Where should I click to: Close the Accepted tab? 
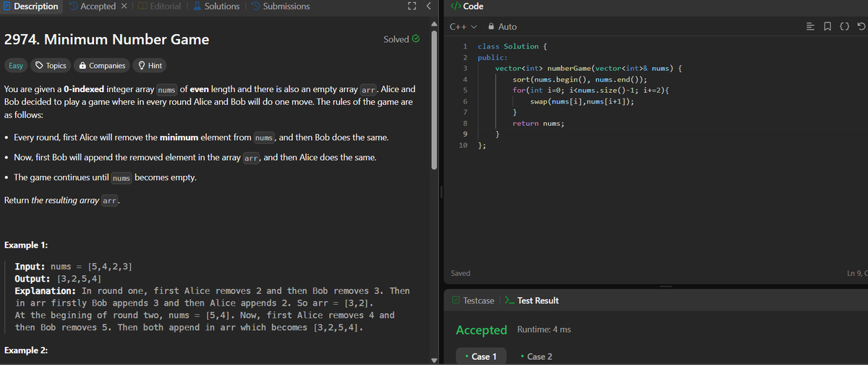coord(123,6)
